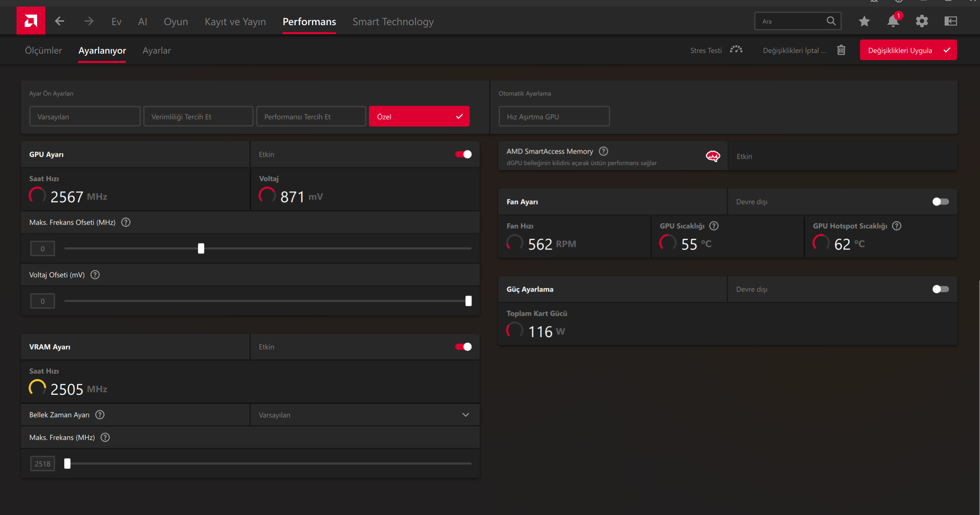Open settings gear icon
980x515 pixels.
(x=922, y=21)
